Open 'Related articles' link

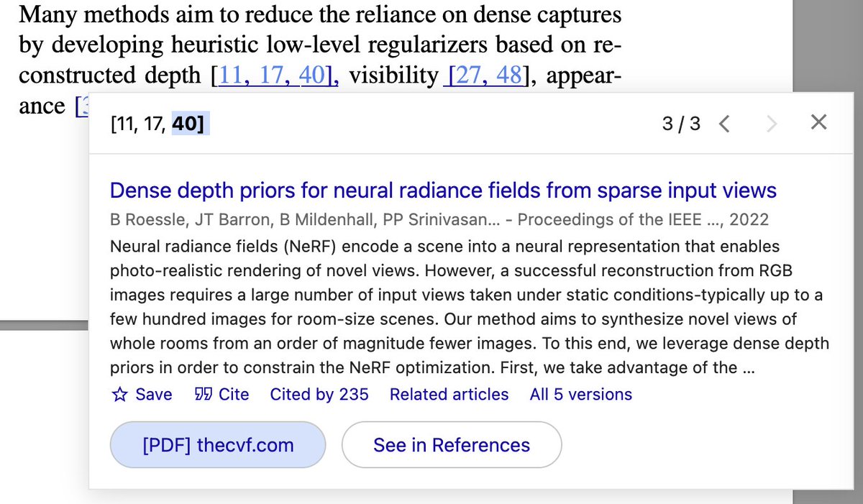(x=449, y=395)
